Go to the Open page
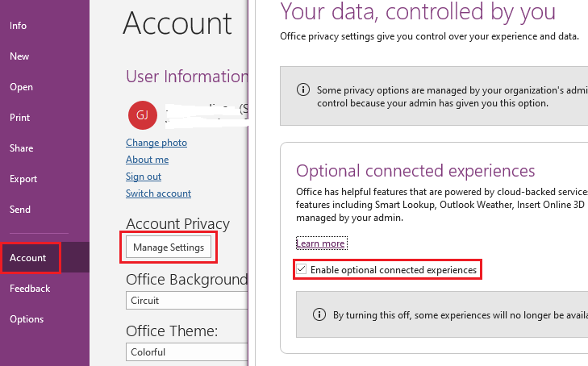 point(21,87)
